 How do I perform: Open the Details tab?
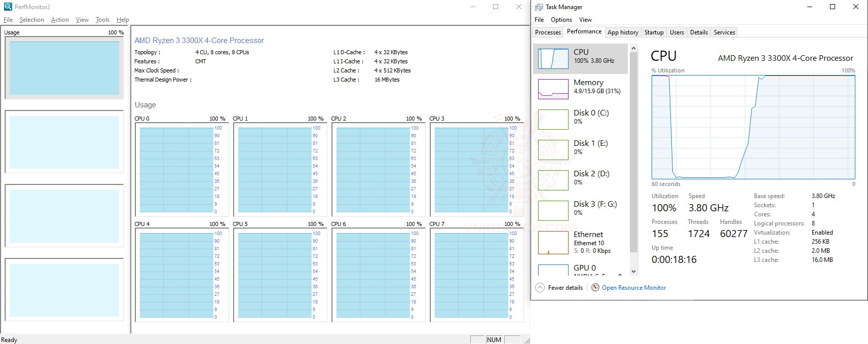point(699,32)
